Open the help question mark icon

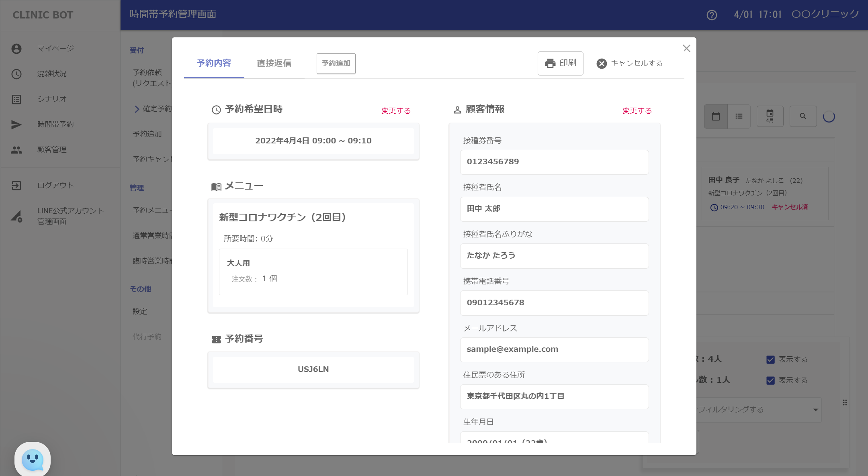click(712, 15)
